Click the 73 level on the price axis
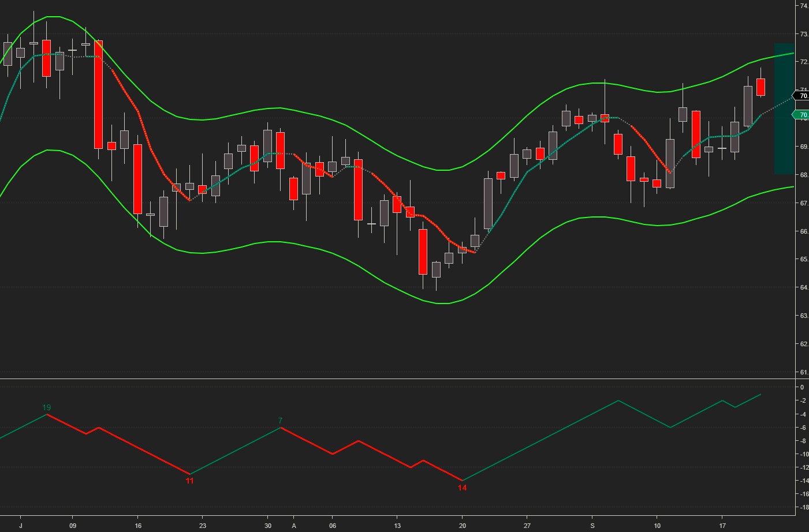The image size is (809, 532). (x=804, y=34)
